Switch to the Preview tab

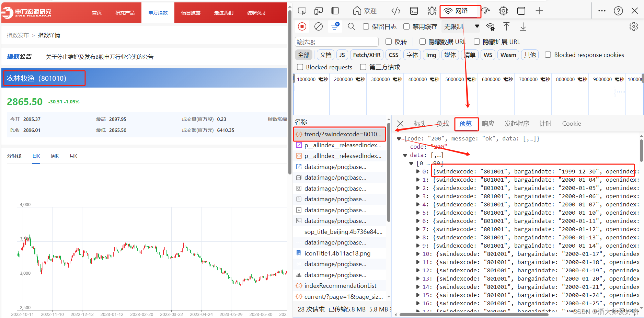[x=466, y=124]
